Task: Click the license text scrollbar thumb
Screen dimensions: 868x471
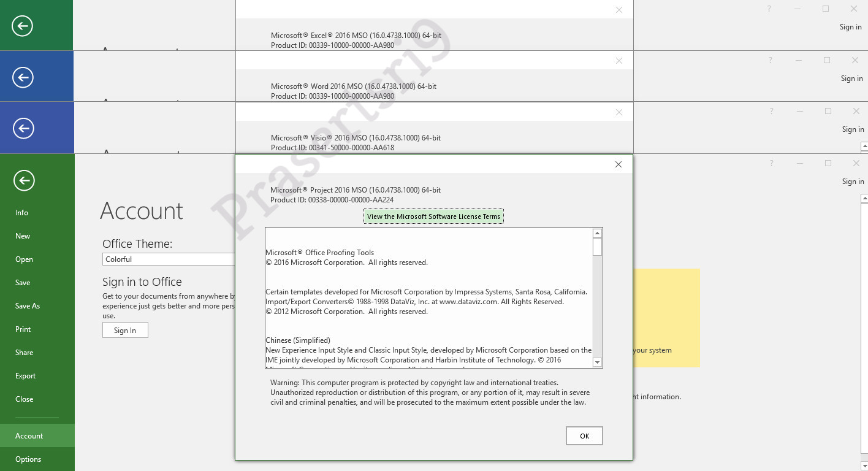Action: click(597, 247)
